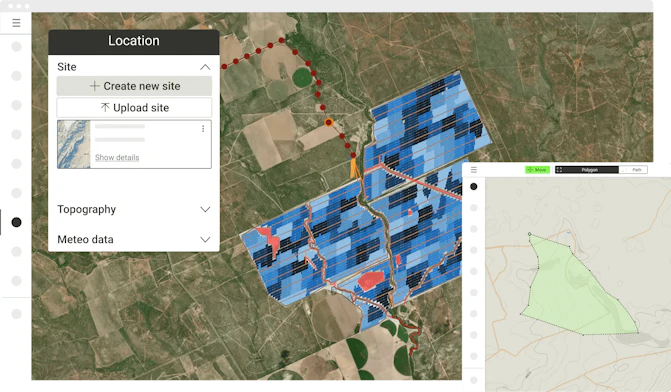Image resolution: width=671 pixels, height=392 pixels.
Task: Click the circular top vertex handle of the green polygon
Action: (x=529, y=234)
